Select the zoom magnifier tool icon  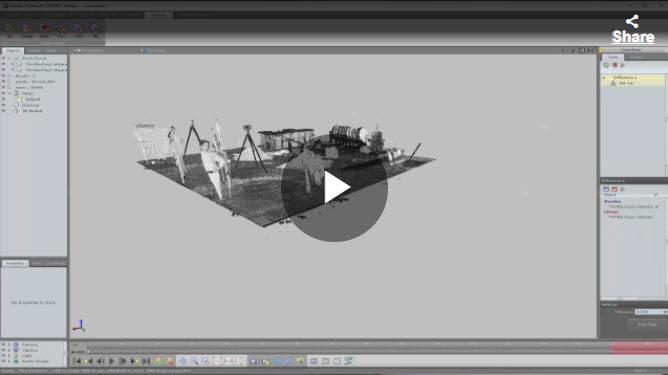pos(194,361)
